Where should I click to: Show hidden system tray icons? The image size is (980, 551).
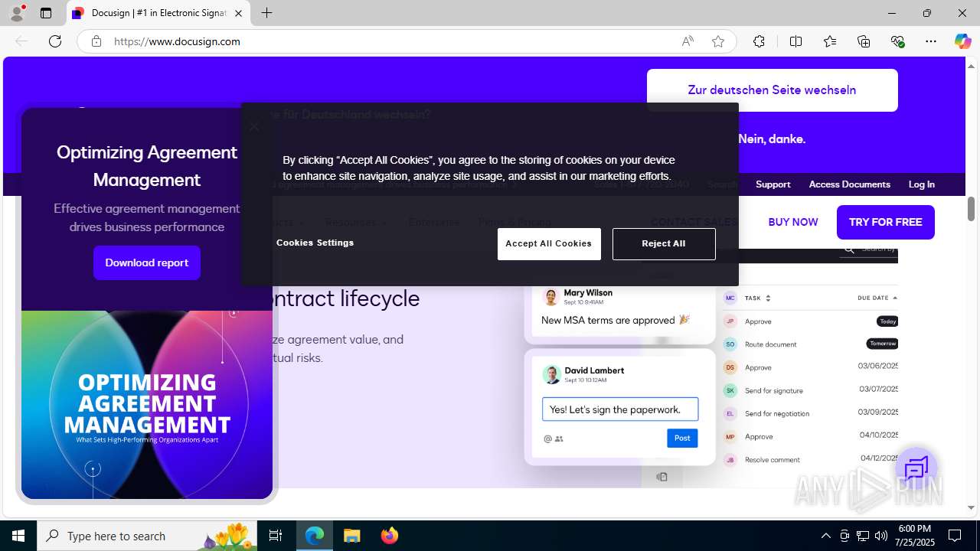(825, 536)
